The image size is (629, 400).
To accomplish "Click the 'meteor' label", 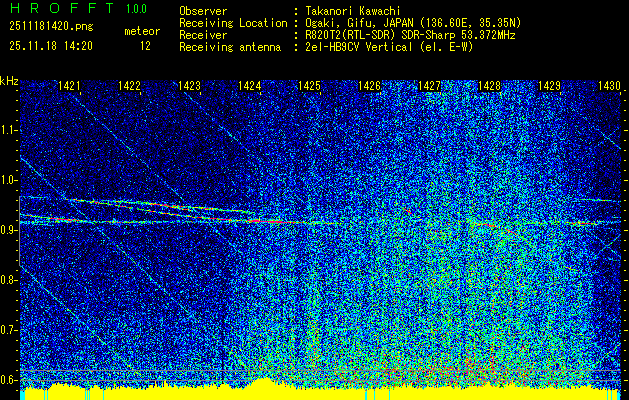I will tap(142, 31).
